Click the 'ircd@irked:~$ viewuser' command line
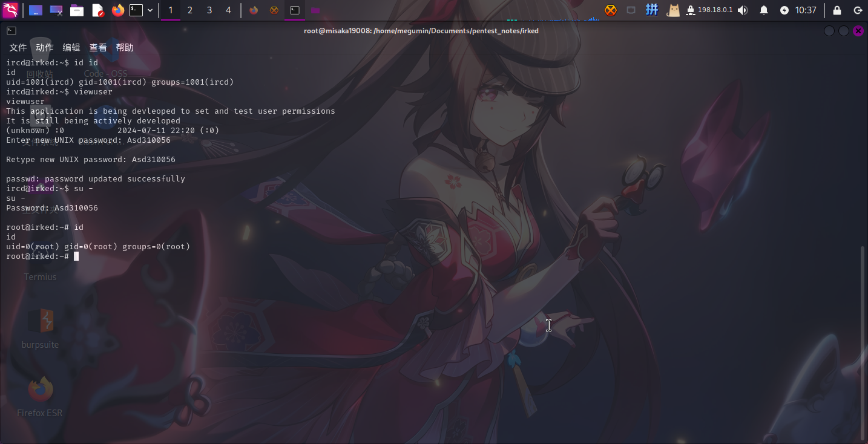This screenshot has height=444, width=868. click(x=59, y=92)
